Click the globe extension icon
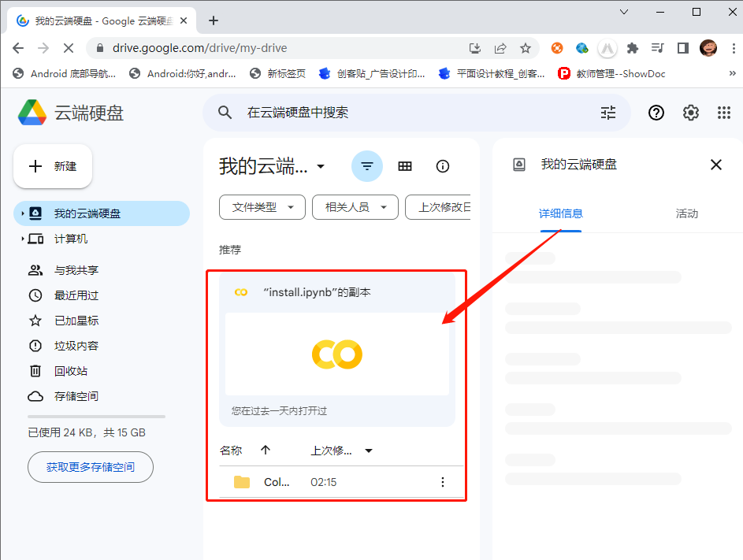The image size is (743, 560). 582,48
